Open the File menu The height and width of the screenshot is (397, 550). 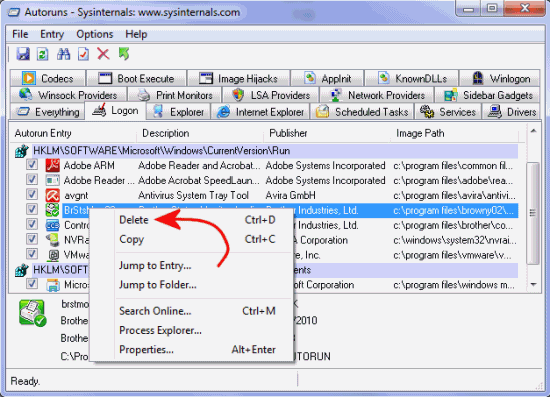coord(20,34)
